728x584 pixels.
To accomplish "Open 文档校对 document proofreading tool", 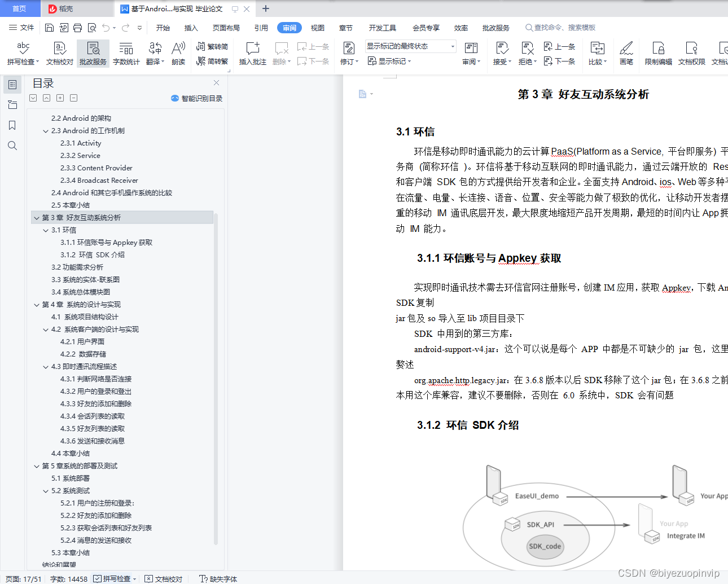I will (60, 54).
